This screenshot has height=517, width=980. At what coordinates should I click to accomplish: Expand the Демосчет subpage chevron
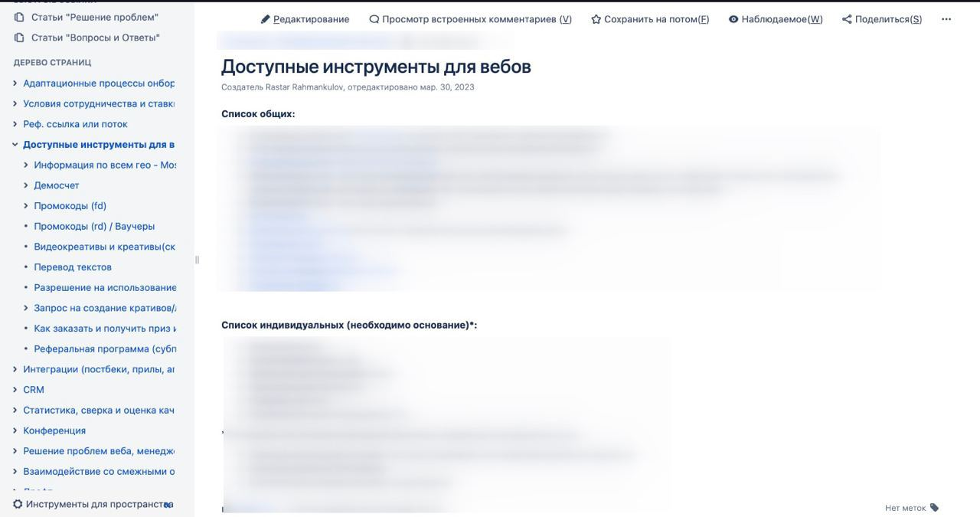tap(26, 185)
